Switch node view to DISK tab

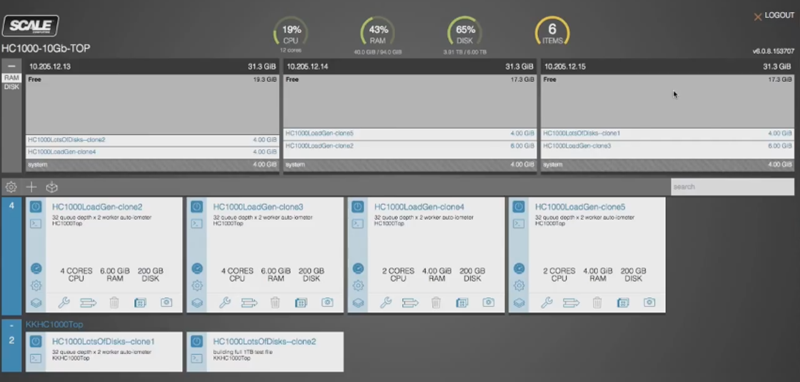point(11,87)
